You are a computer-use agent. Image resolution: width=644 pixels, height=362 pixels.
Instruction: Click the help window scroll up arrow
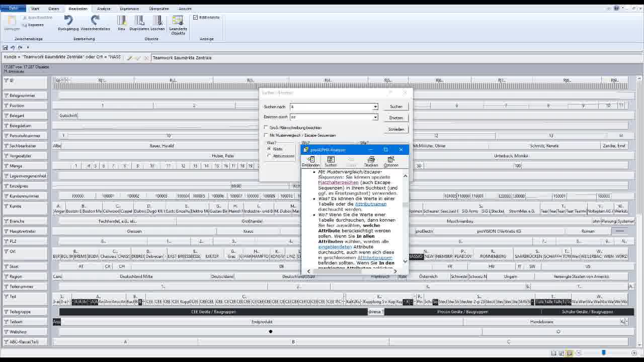[405, 175]
